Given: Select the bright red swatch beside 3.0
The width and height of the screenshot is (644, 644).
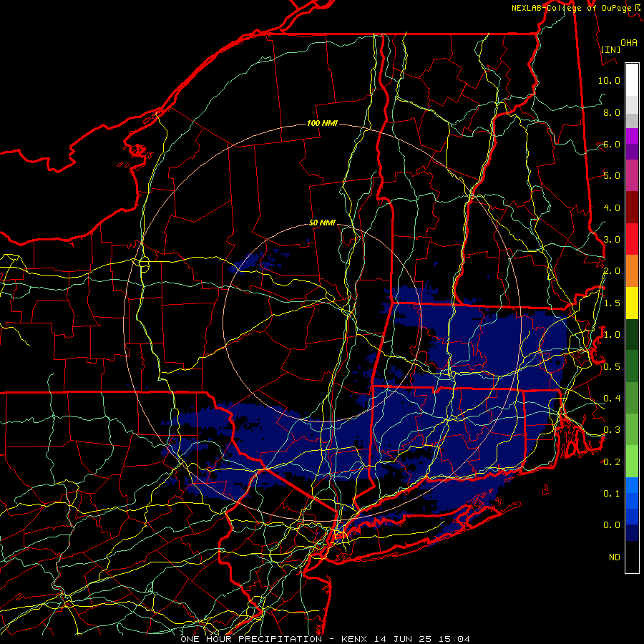Looking at the screenshot, I should pos(632,239).
